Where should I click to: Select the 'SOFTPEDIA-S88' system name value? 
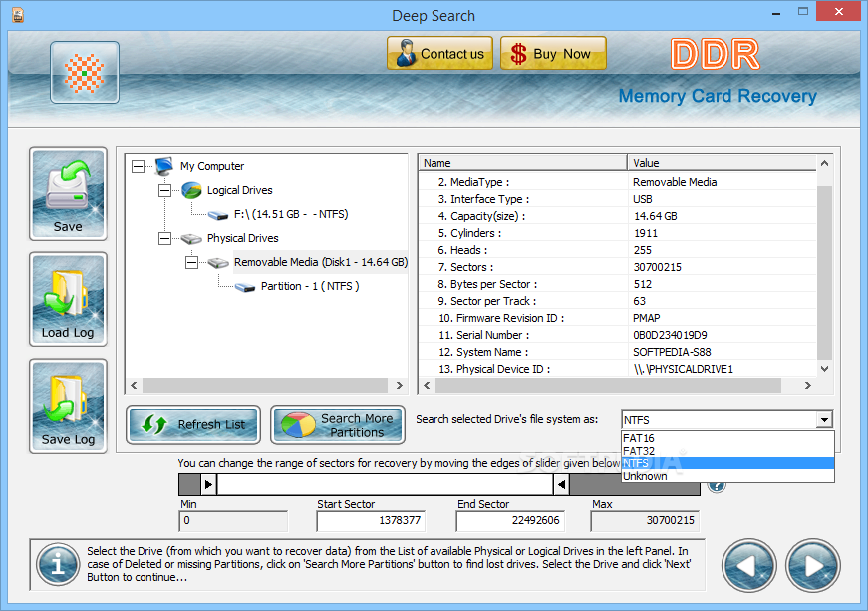pos(672,352)
